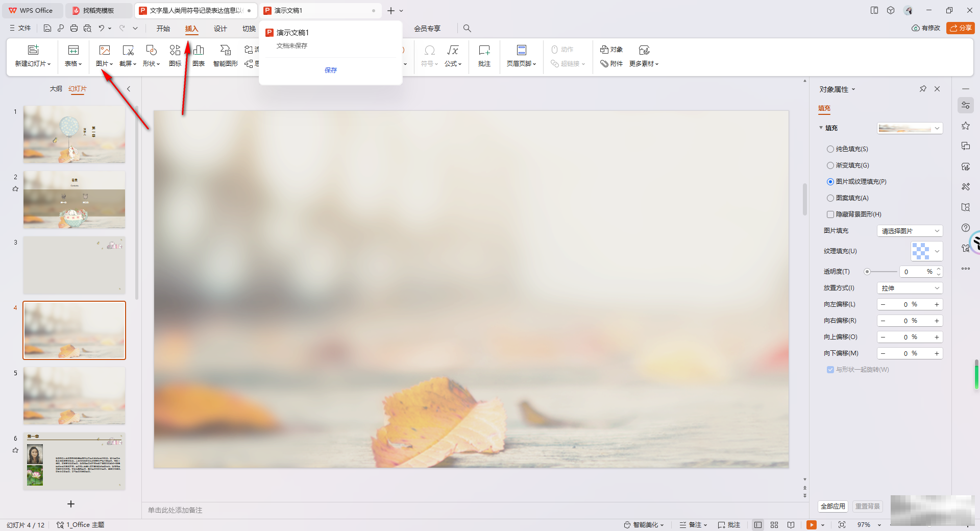980x531 pixels.
Task: Select Solid Fill (纯色填充) radio
Action: pyautogui.click(x=830, y=149)
